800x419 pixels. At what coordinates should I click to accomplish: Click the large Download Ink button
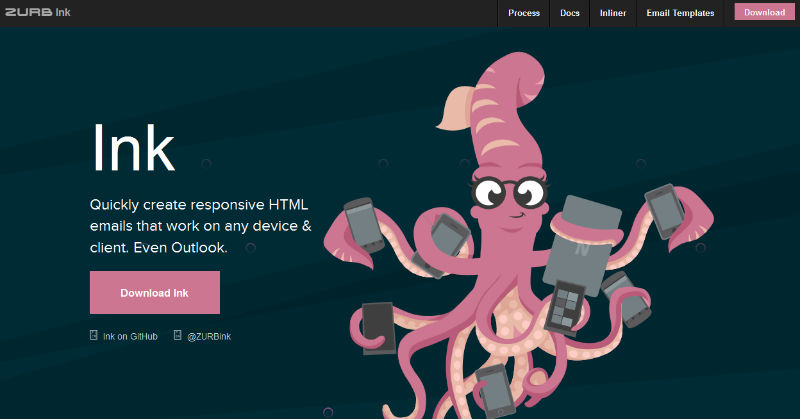click(154, 293)
